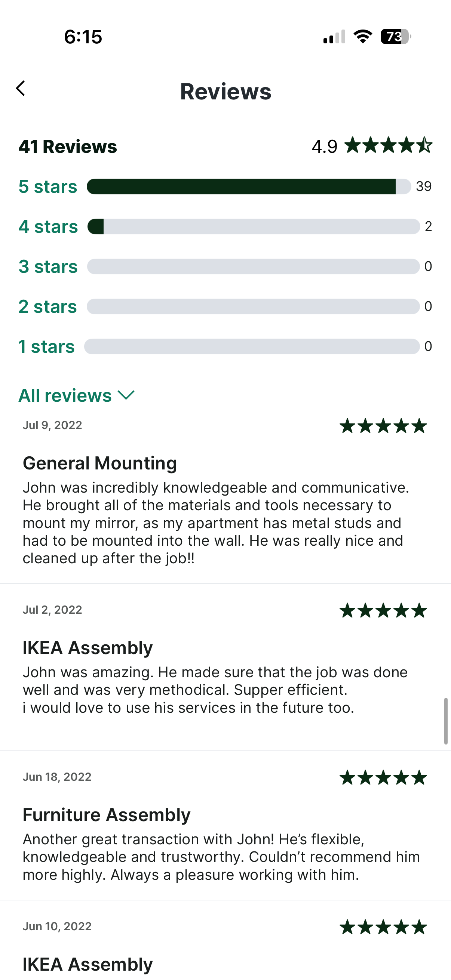Expand the chevron beside All reviews
Viewport: 451px width, 980px height.
[x=126, y=395]
